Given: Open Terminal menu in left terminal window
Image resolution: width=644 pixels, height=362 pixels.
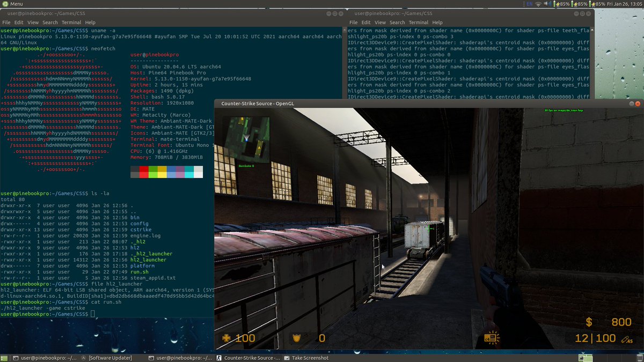Looking at the screenshot, I should click(x=71, y=23).
